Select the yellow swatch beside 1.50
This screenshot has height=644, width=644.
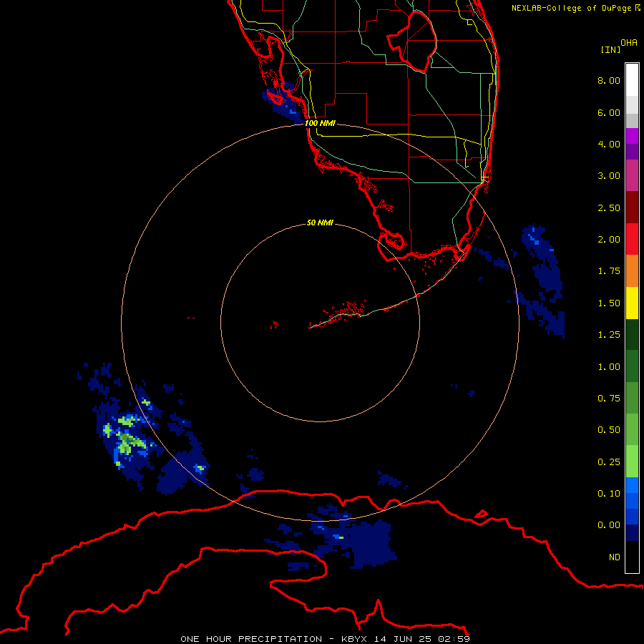(632, 303)
